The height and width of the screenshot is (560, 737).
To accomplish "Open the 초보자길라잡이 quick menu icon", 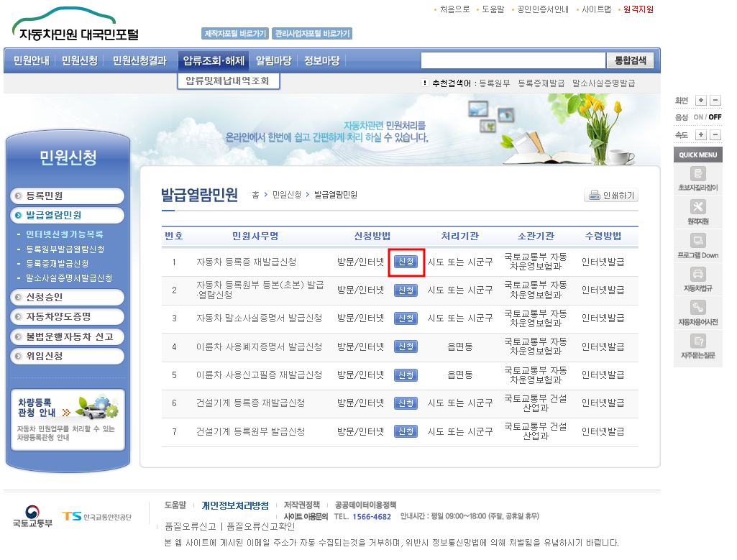I will coord(697,178).
